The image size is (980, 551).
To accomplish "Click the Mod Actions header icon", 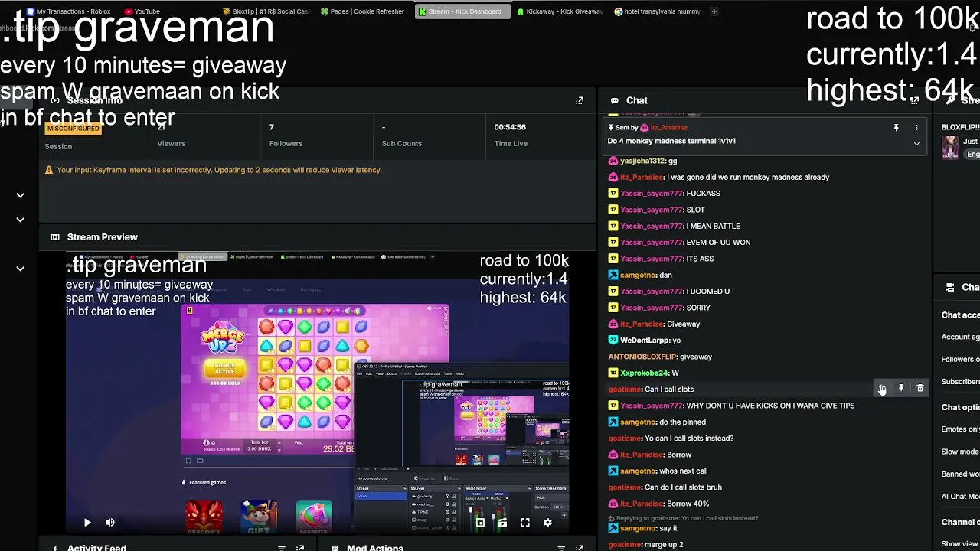I will click(x=335, y=548).
